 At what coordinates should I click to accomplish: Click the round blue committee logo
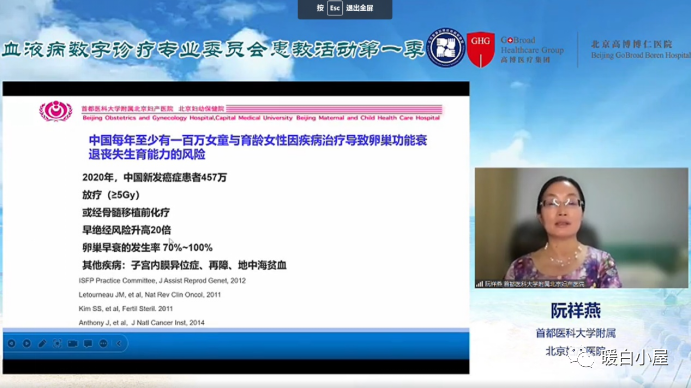coord(446,48)
